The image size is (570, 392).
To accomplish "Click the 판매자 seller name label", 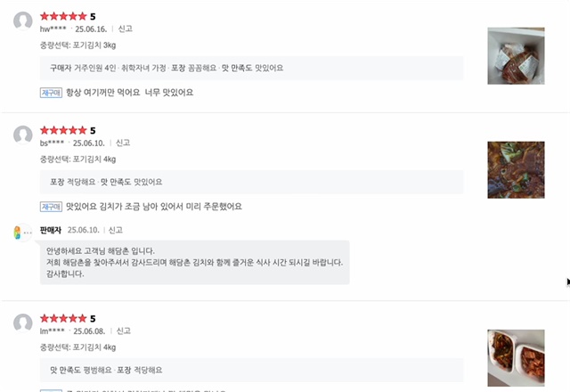I will tap(51, 230).
